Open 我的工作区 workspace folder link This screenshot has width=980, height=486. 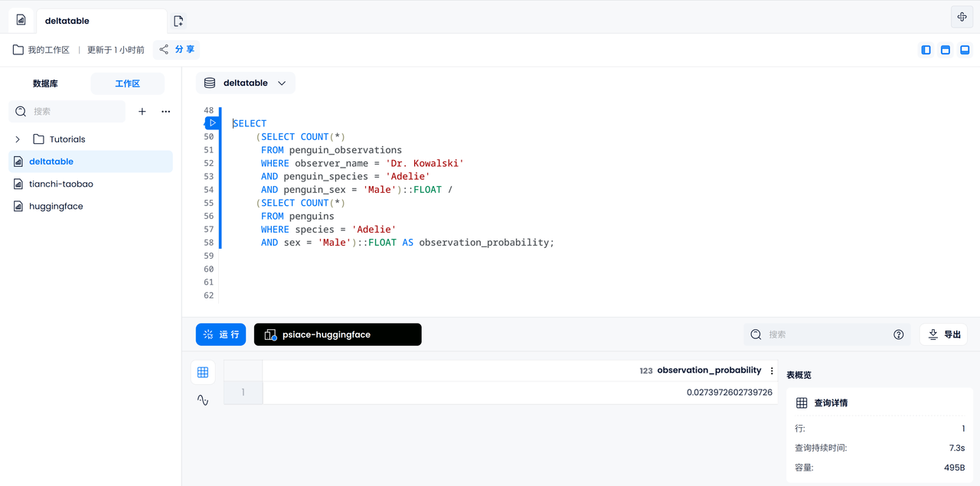pos(41,50)
